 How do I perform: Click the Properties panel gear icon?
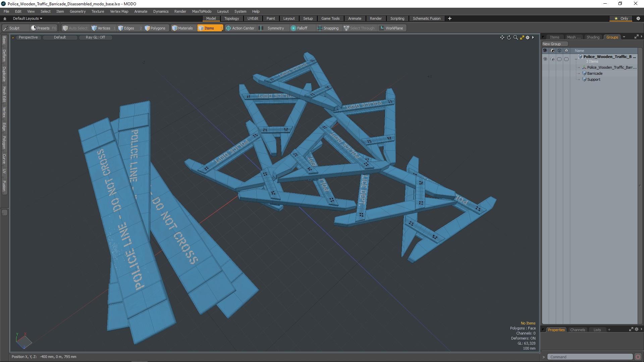click(x=636, y=329)
